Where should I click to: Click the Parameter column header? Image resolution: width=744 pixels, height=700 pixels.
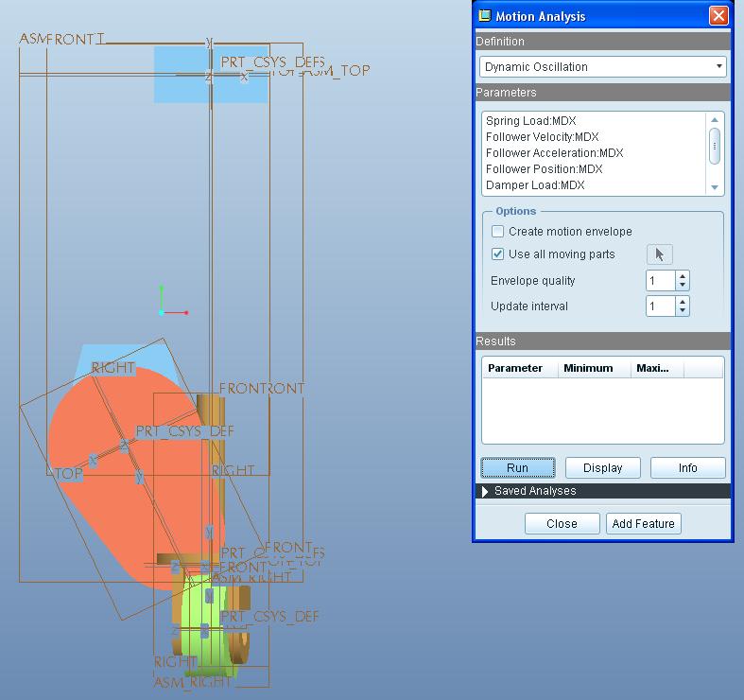[x=520, y=368]
